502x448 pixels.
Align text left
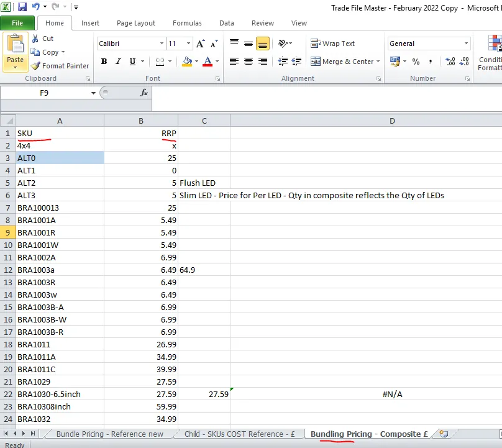pyautogui.click(x=234, y=61)
